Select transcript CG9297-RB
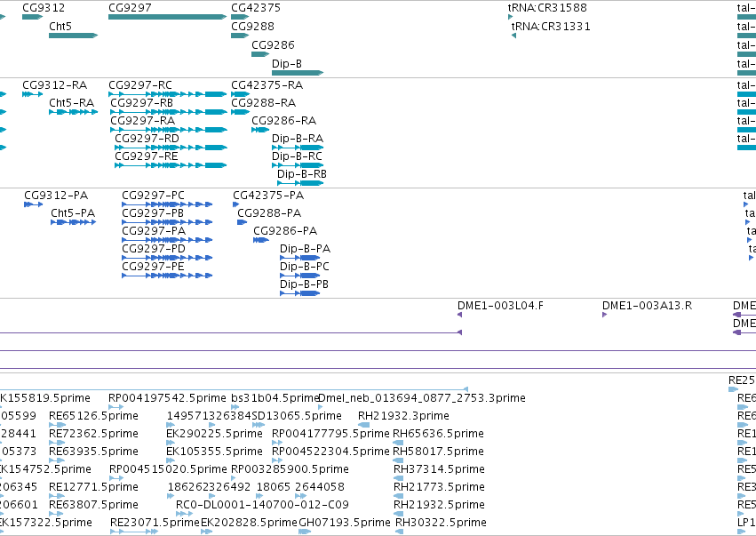The image size is (756, 536). pyautogui.click(x=168, y=112)
